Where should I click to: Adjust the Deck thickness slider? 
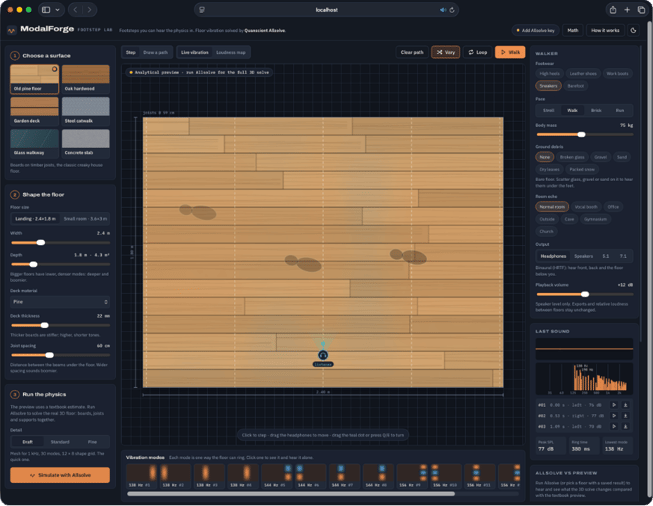pyautogui.click(x=60, y=325)
